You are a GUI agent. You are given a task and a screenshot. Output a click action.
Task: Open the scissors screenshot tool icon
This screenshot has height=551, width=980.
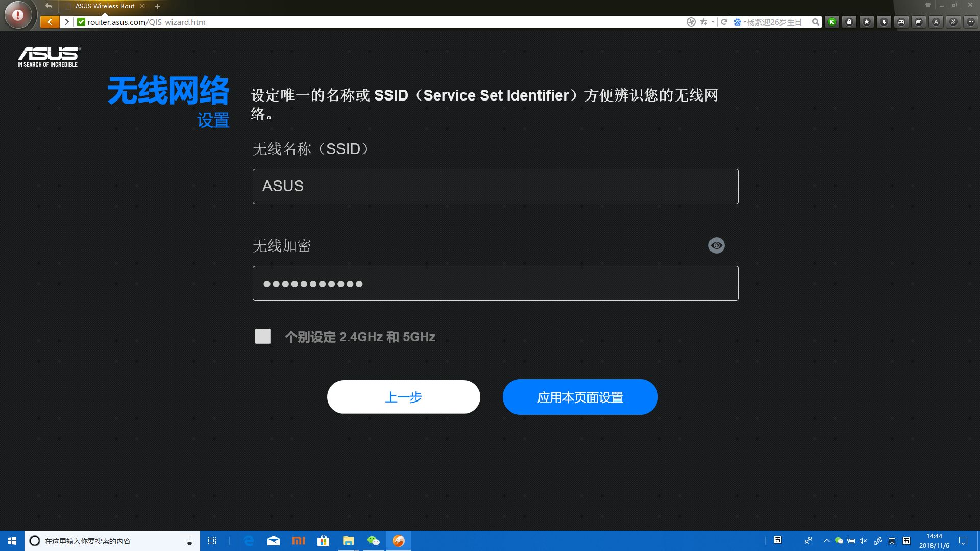point(953,22)
